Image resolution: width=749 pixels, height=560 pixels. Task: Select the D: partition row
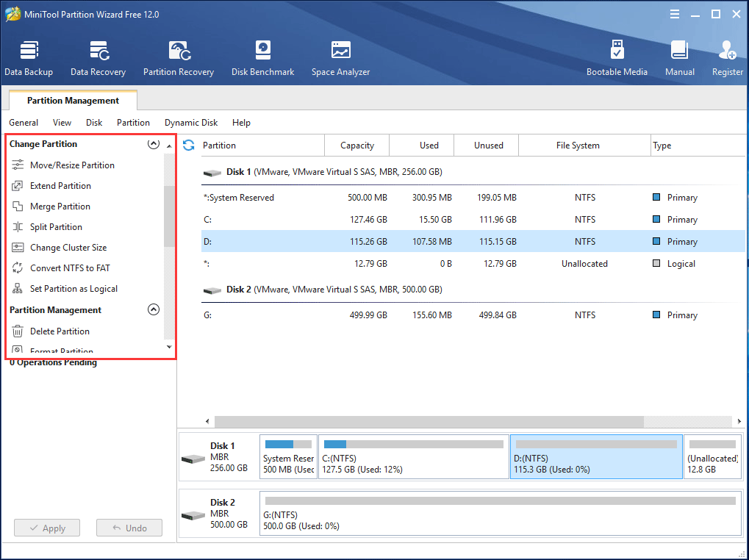coord(473,242)
